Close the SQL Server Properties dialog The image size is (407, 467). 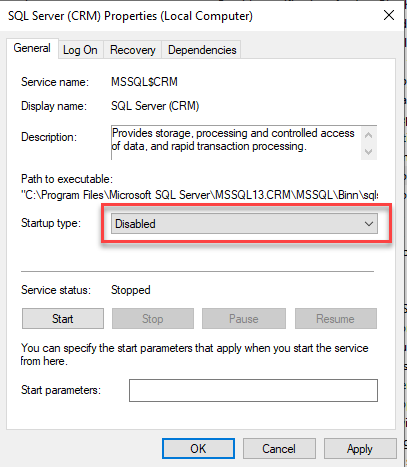(389, 15)
